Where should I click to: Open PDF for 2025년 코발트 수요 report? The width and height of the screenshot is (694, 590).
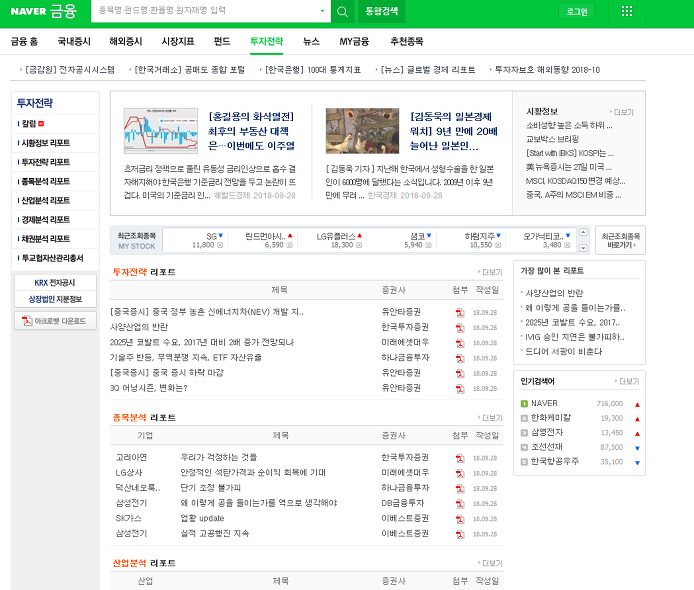460,343
